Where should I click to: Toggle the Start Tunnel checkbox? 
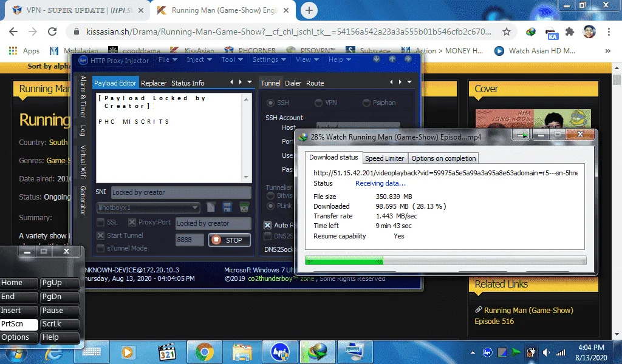pyautogui.click(x=101, y=235)
